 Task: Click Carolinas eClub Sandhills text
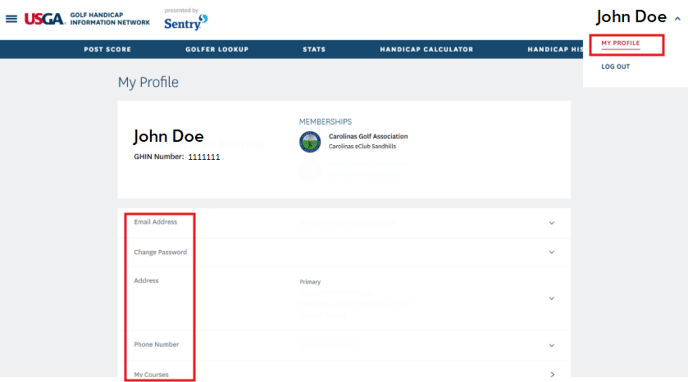[362, 146]
